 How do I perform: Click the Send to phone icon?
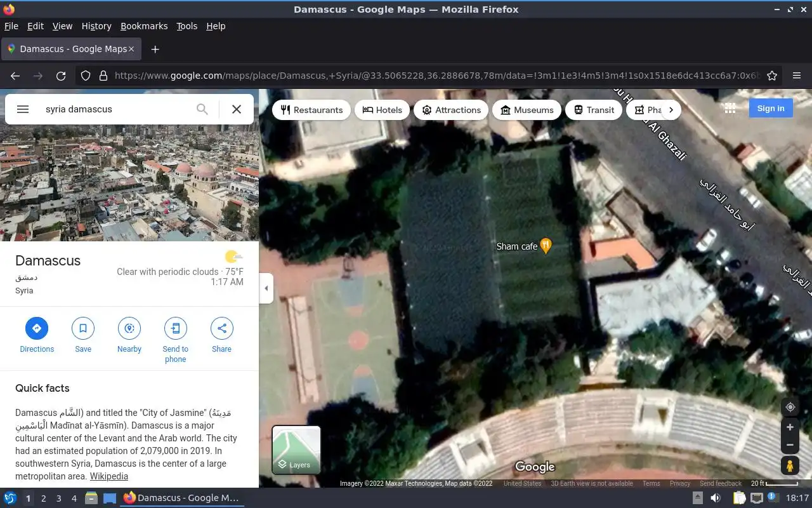coord(176,328)
